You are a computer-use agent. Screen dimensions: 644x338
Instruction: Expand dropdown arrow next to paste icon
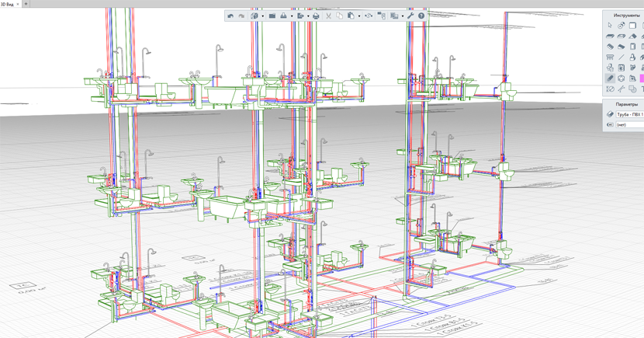point(359,16)
